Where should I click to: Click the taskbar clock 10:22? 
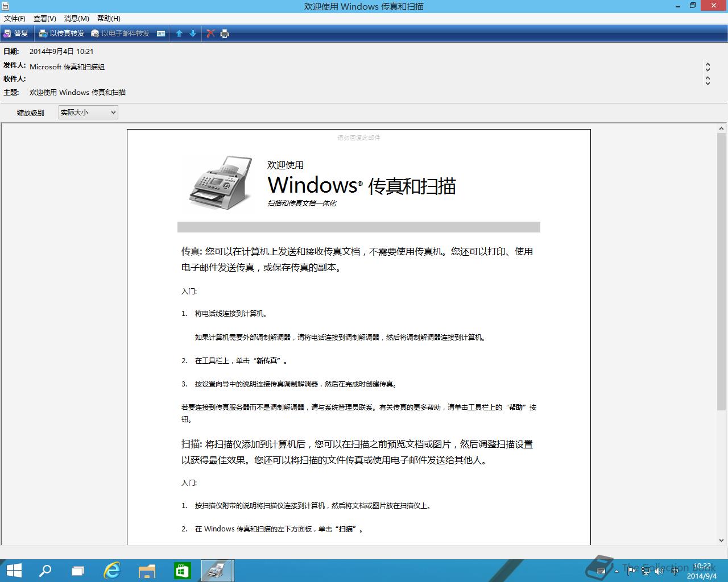click(702, 571)
